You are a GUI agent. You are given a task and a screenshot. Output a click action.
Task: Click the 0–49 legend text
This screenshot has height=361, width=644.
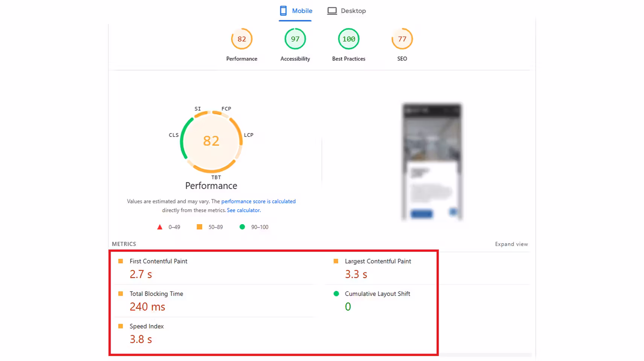coord(174,227)
